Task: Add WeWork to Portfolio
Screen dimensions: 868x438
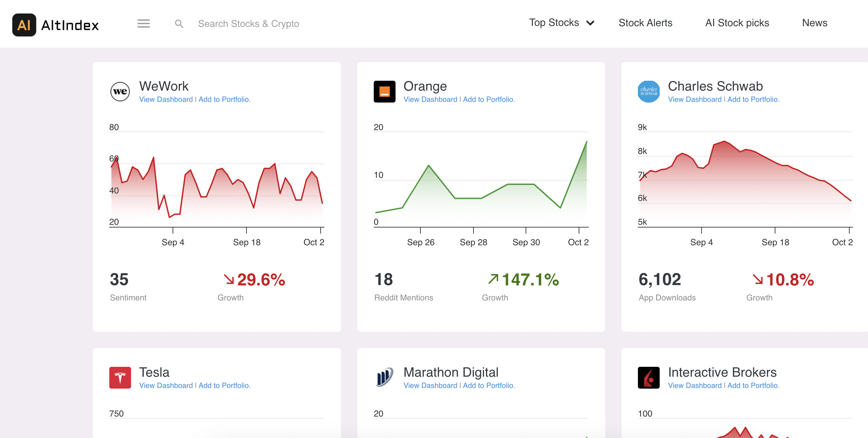Action: [x=224, y=99]
